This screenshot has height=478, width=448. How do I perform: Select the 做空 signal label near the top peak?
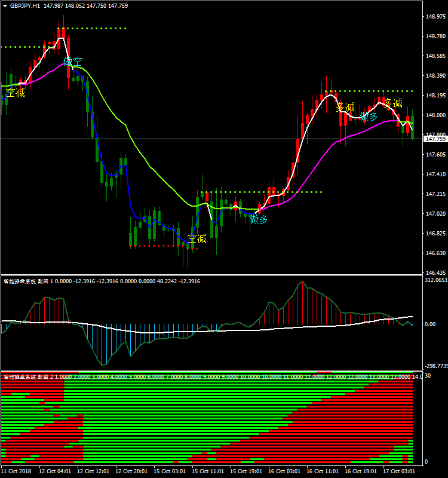pyautogui.click(x=73, y=62)
